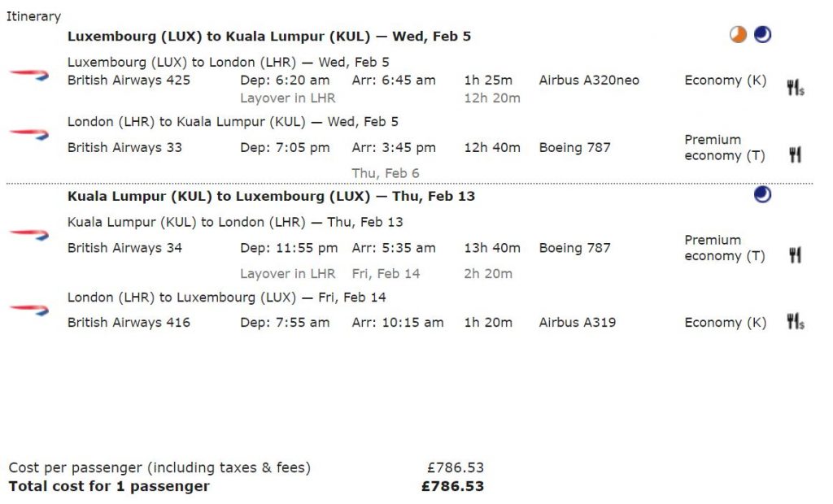Click British Airways logo beside flight 33
Screen dimensions: 833x504
(29, 134)
